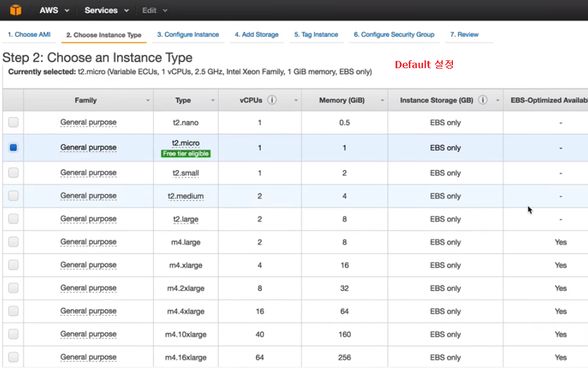The width and height of the screenshot is (588, 371).
Task: Click the 256 memory value
Action: click(344, 358)
